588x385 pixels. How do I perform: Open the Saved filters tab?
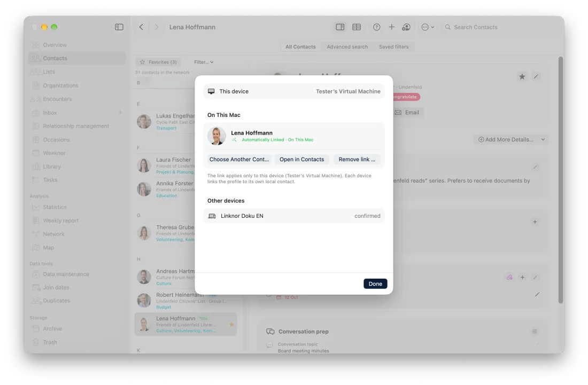[394, 47]
